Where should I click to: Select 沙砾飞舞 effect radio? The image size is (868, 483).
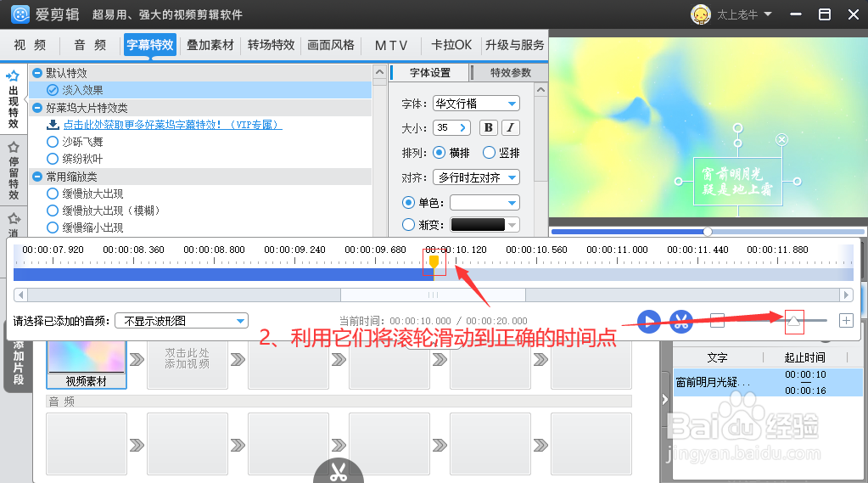[x=53, y=142]
